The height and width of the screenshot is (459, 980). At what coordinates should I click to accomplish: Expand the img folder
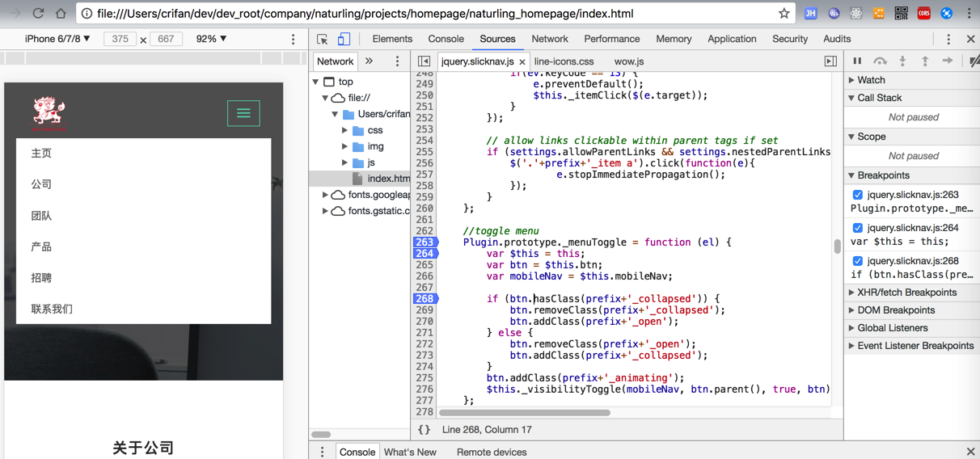tap(345, 146)
